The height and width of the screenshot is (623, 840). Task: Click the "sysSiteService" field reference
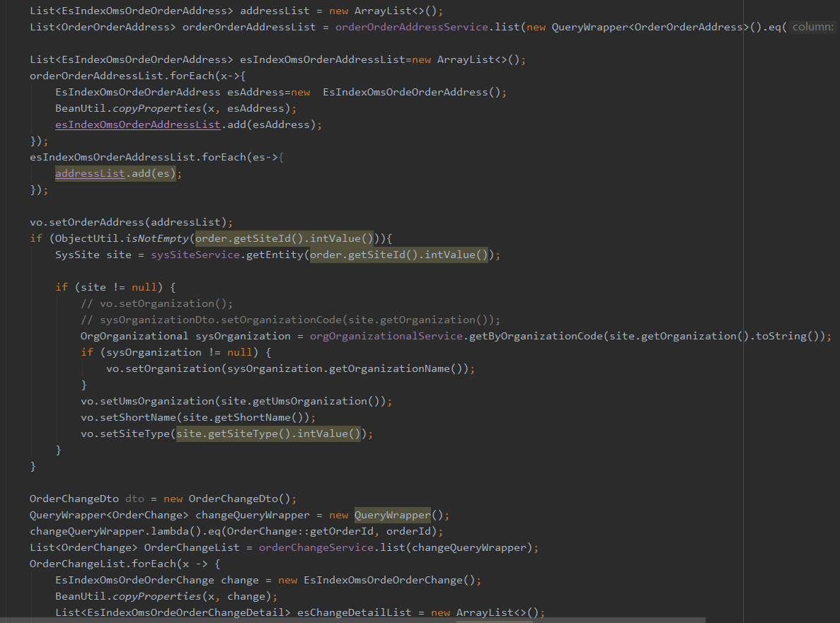point(195,255)
